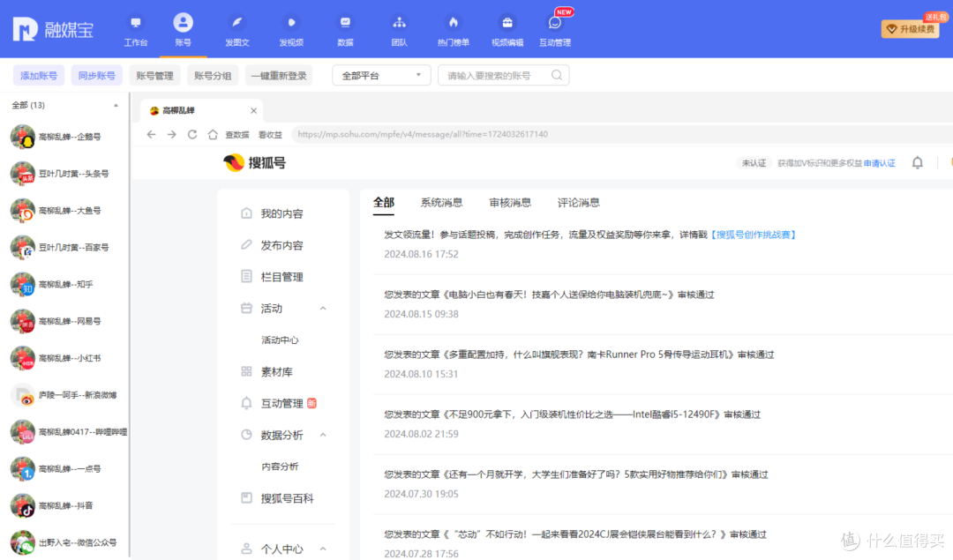Viewport: 953px width, 560px height.
Task: Click the 升级续费 upgrade button
Action: pos(911,28)
